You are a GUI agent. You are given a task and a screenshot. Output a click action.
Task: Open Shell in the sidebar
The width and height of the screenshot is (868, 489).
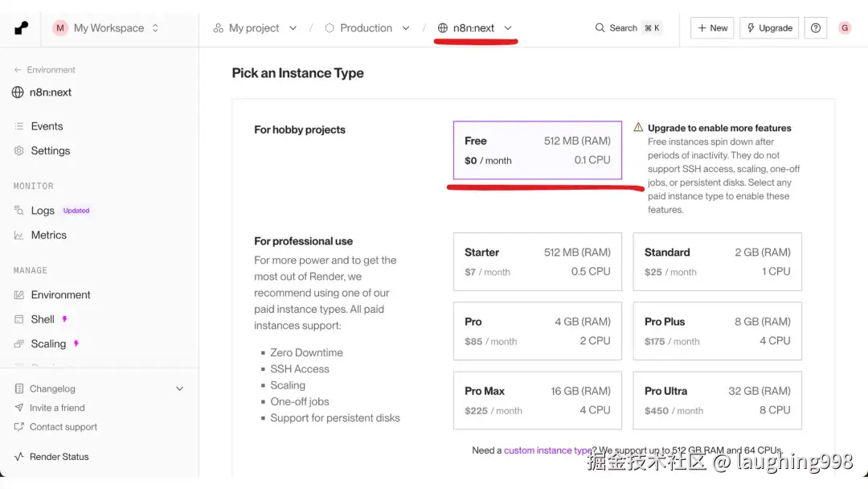point(43,319)
